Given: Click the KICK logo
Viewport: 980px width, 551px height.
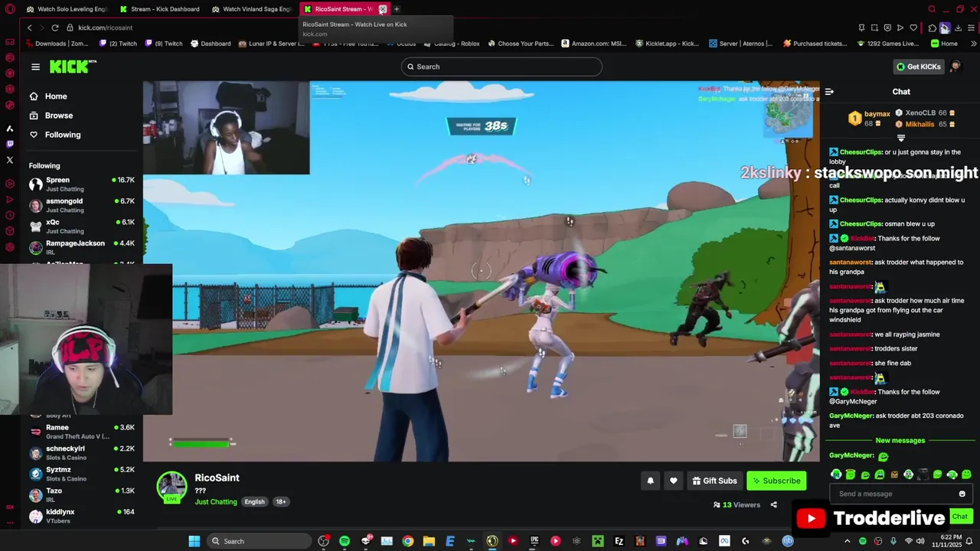Looking at the screenshot, I should pyautogui.click(x=73, y=67).
